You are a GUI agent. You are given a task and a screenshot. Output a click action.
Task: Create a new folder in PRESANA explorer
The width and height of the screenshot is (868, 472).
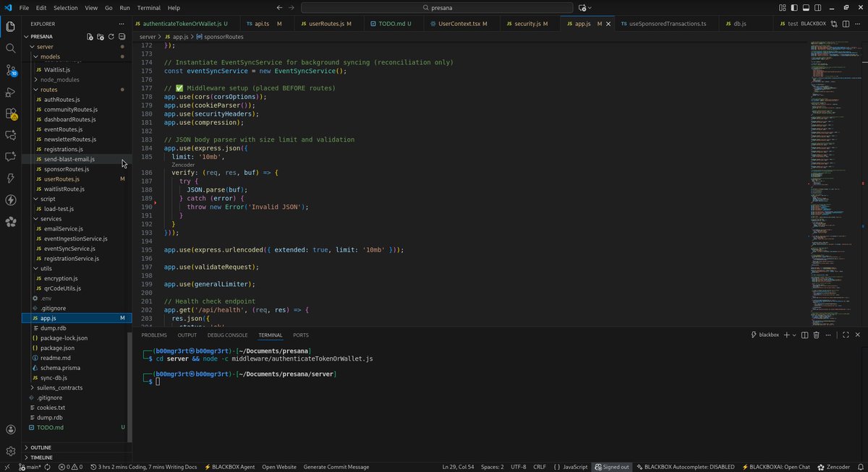pyautogui.click(x=101, y=36)
